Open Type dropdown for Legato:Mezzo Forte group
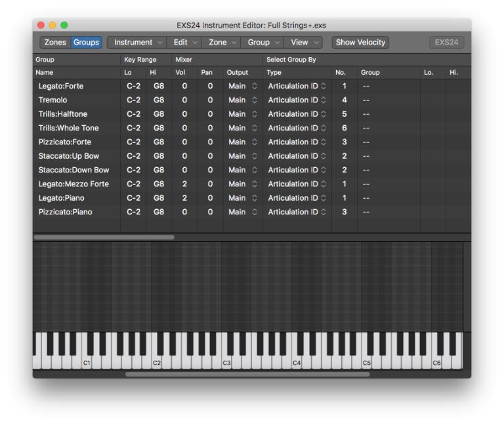 297,184
